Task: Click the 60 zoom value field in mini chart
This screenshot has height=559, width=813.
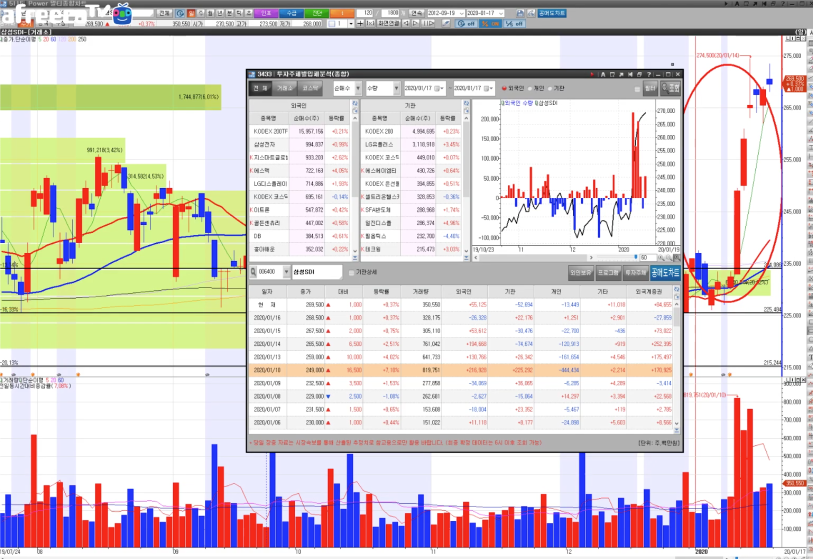Action: coord(647,257)
